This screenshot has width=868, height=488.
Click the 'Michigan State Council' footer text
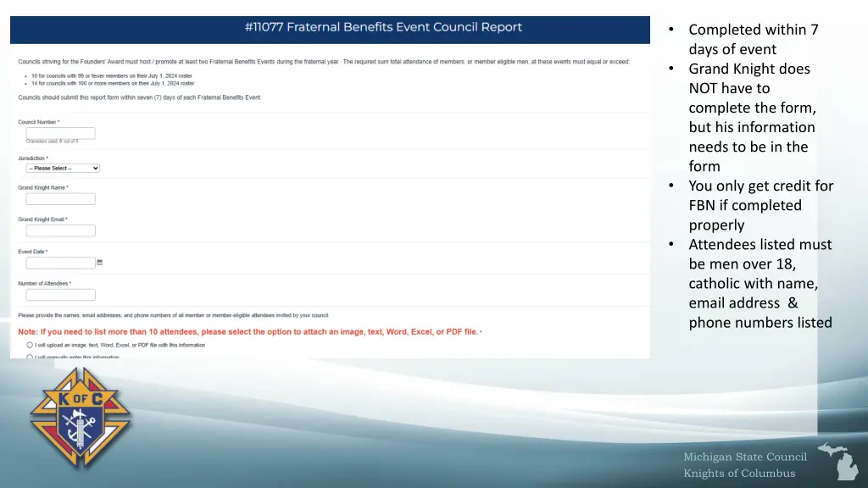tap(745, 457)
